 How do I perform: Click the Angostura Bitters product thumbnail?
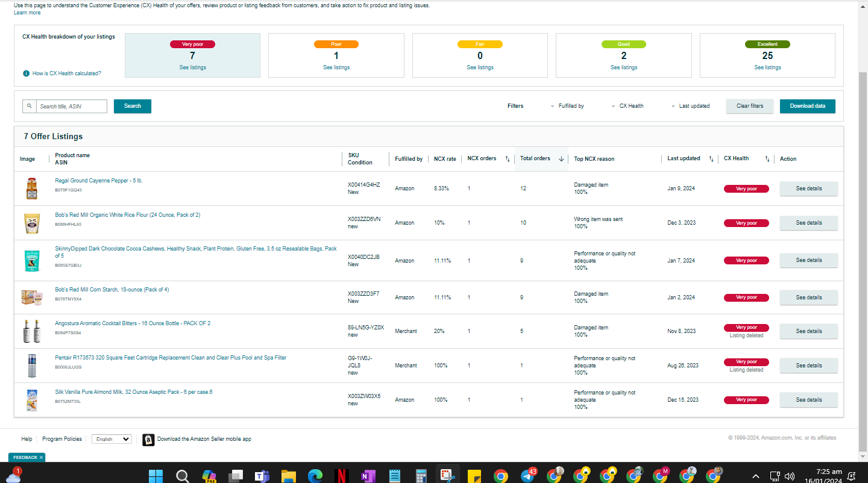pos(32,331)
